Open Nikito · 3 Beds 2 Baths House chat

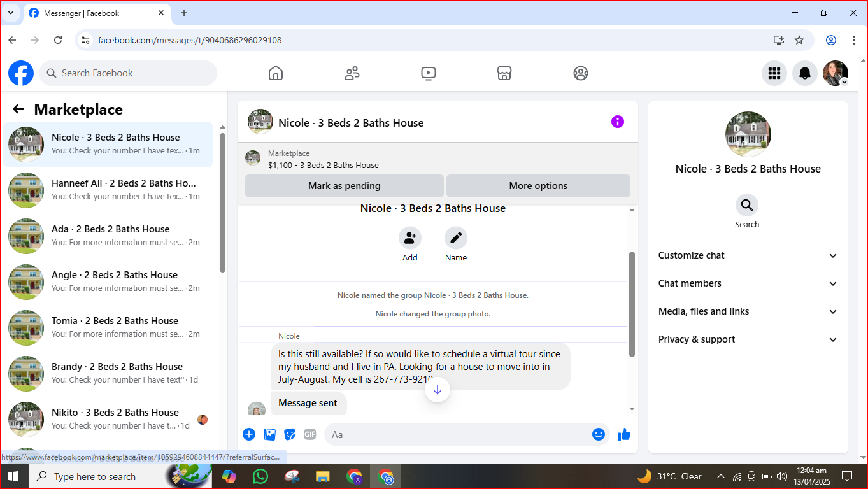point(108,420)
